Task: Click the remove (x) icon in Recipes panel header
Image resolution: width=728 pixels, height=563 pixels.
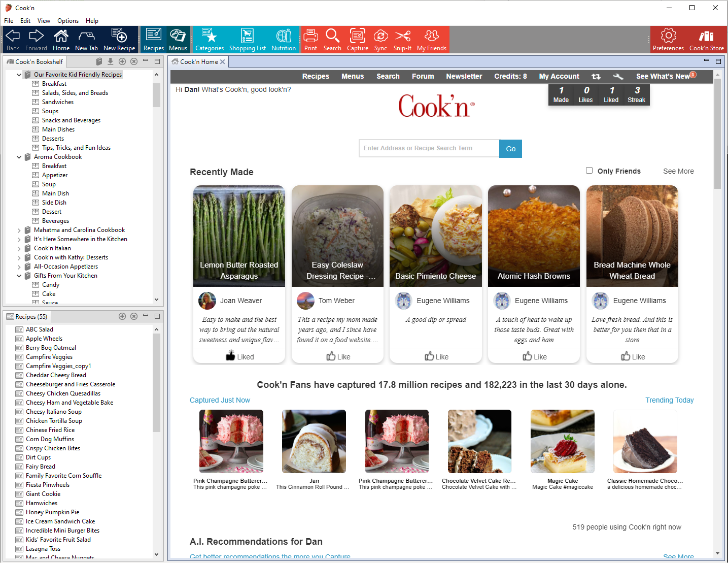Action: point(134,316)
